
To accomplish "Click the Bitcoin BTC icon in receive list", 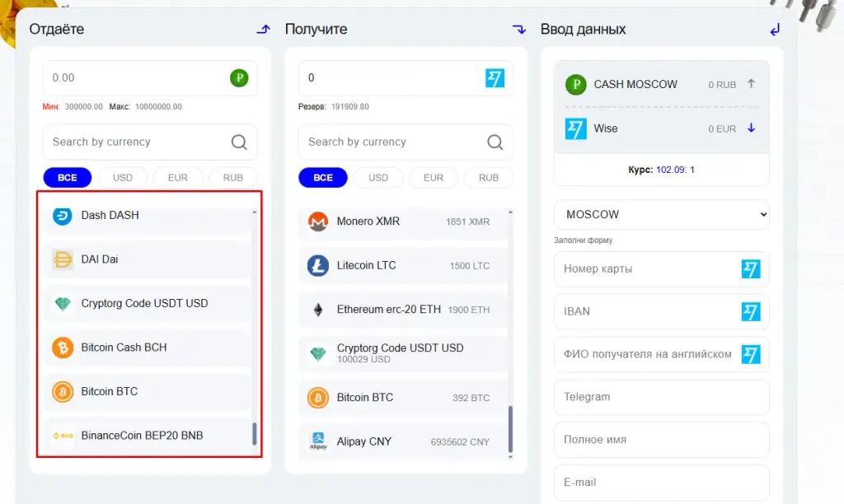I will tap(318, 398).
